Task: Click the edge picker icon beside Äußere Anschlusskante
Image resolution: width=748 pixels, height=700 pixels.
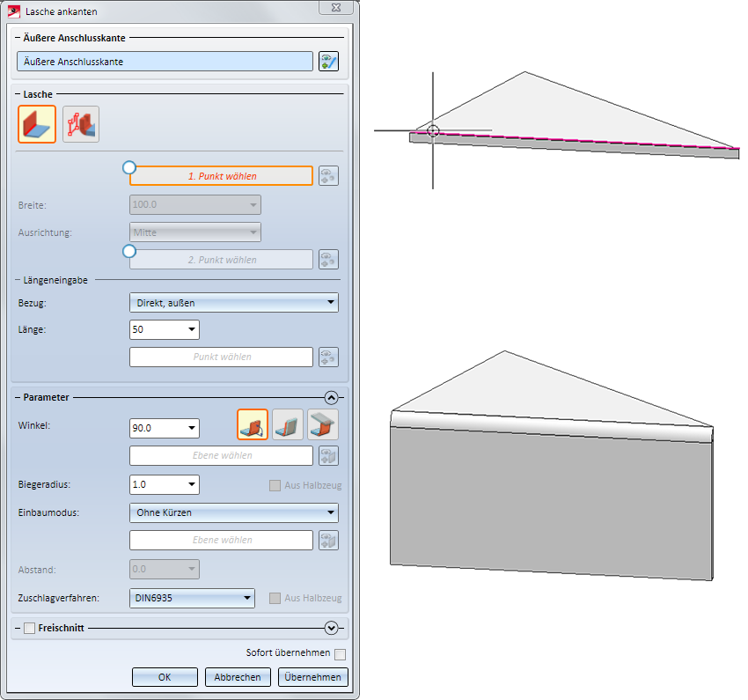Action: point(328,62)
